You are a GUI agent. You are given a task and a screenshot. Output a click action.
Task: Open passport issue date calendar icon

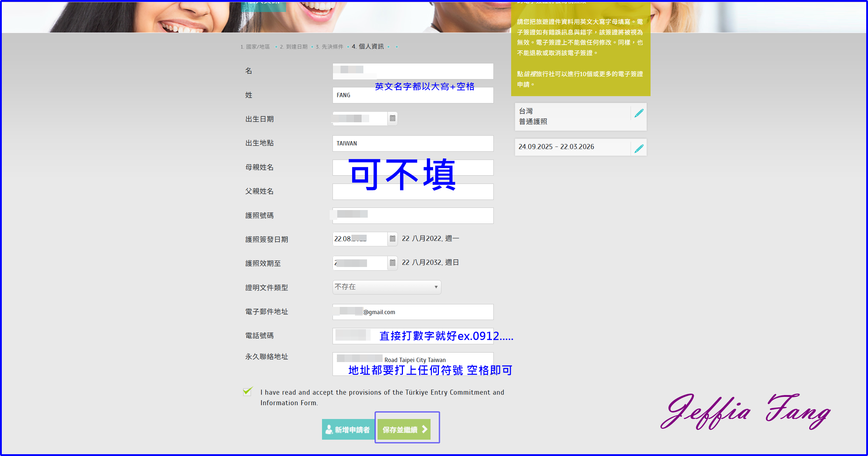pyautogui.click(x=392, y=239)
